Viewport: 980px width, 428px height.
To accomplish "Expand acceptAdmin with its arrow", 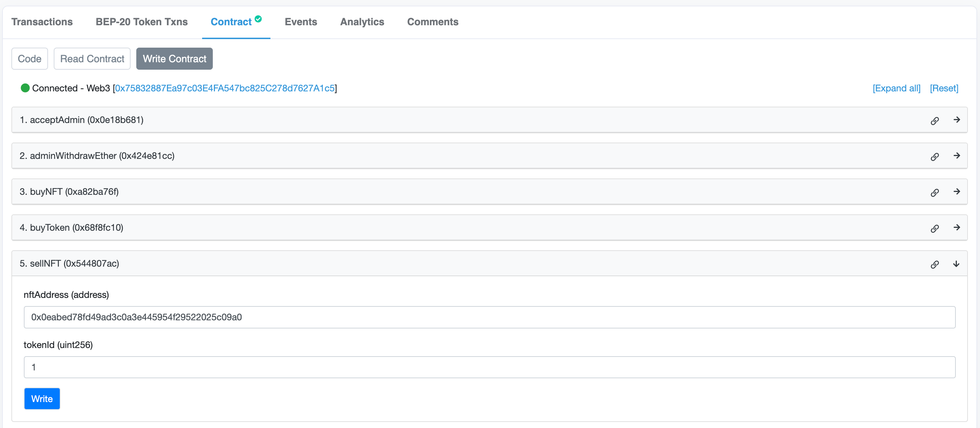I will (x=957, y=120).
